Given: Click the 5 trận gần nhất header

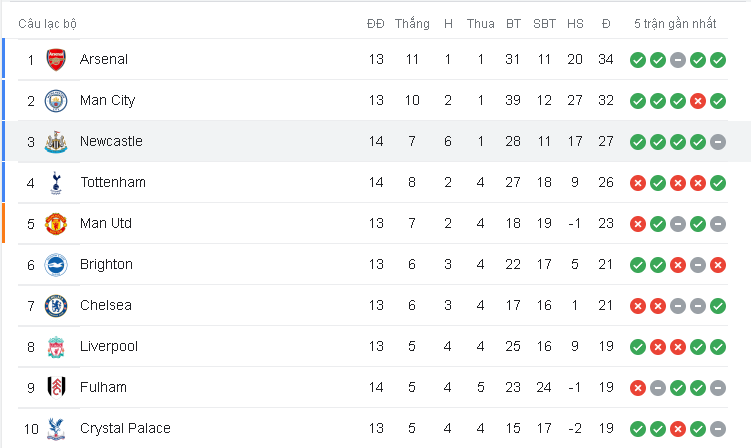Looking at the screenshot, I should click(675, 23).
